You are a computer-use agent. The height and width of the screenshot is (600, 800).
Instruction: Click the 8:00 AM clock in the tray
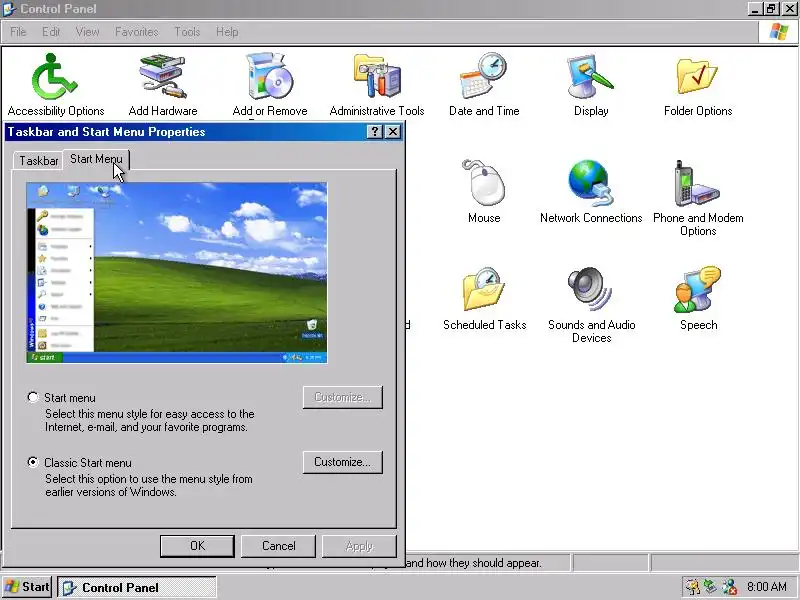pyautogui.click(x=767, y=587)
